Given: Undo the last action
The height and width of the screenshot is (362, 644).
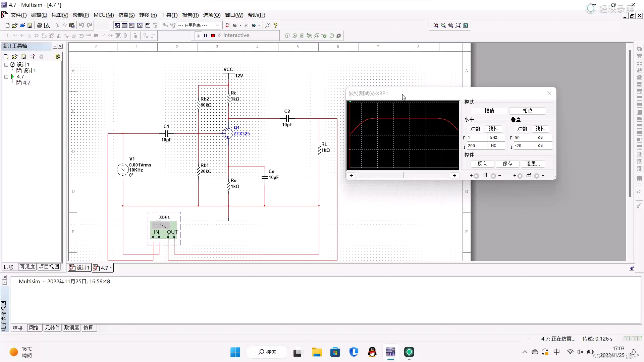Looking at the screenshot, I should point(82,25).
